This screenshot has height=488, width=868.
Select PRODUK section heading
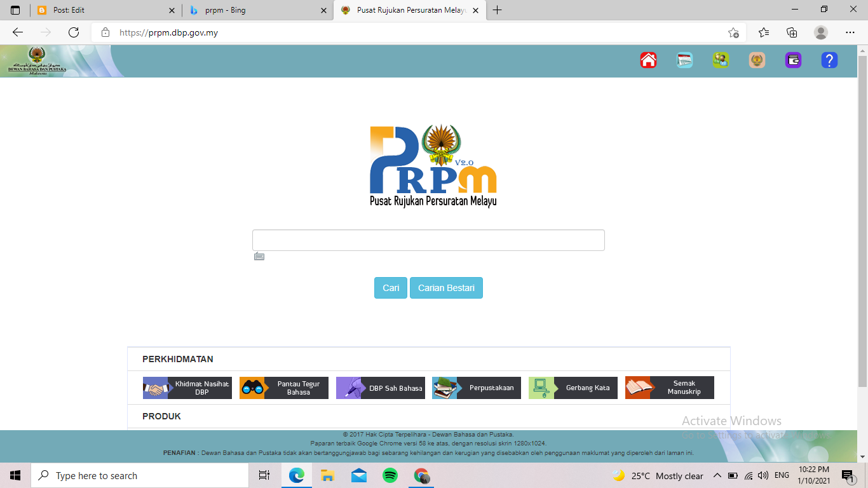click(x=161, y=416)
